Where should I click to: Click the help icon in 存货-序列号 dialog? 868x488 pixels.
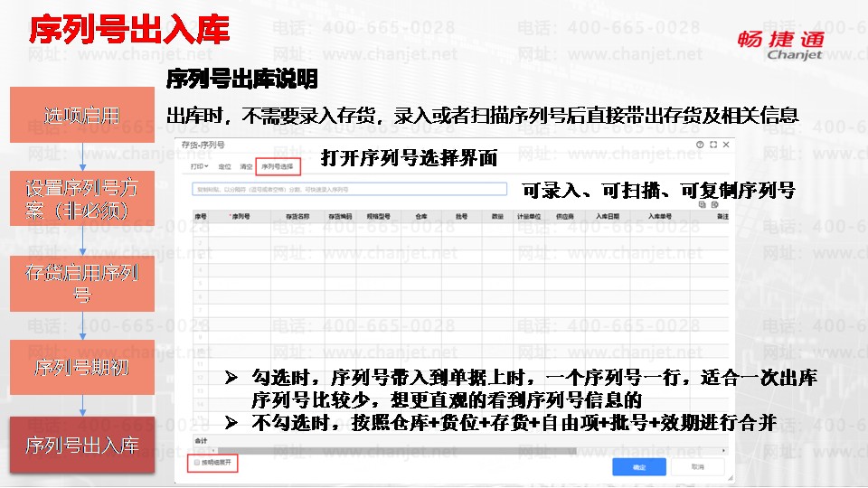coord(700,145)
